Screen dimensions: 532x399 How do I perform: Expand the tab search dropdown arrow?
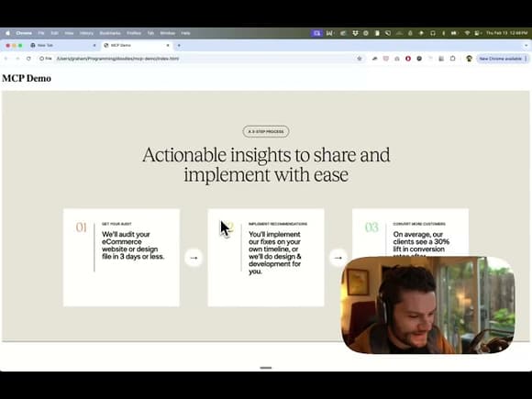point(526,45)
